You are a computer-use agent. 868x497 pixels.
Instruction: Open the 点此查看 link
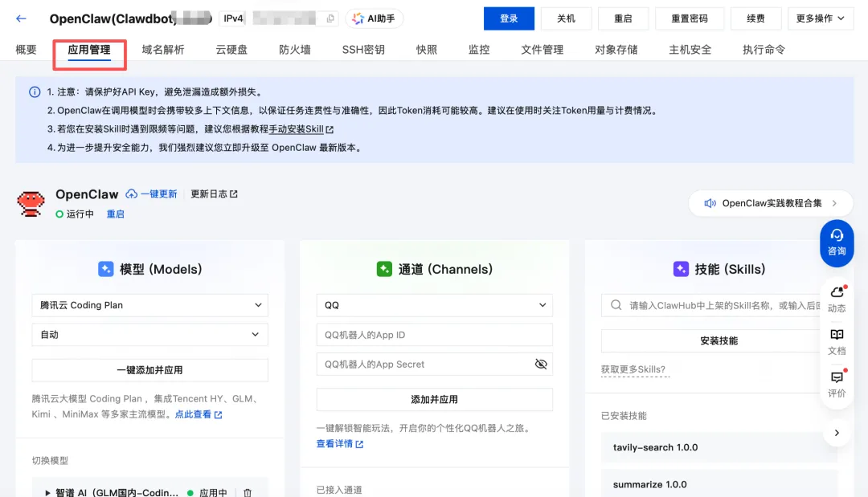193,414
